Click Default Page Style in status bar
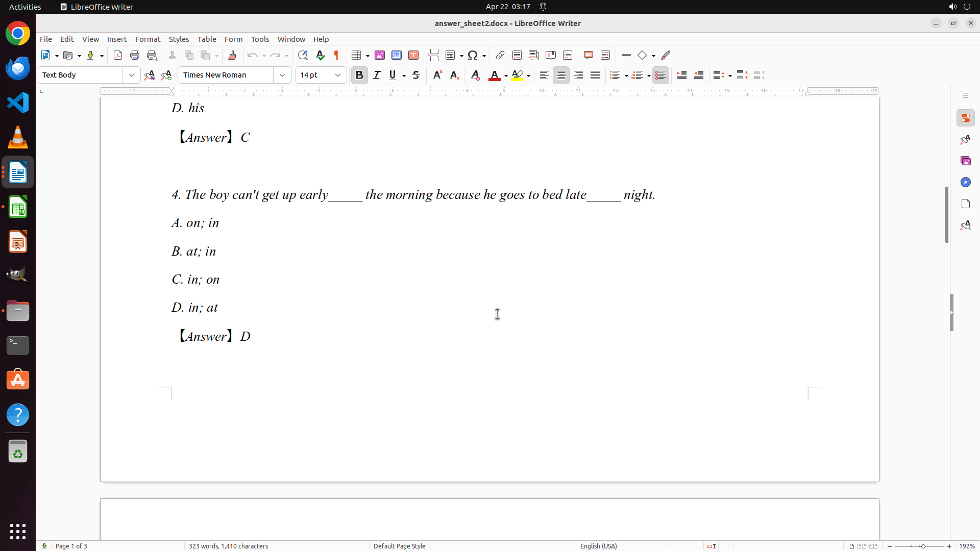The width and height of the screenshot is (980, 551). [399, 546]
